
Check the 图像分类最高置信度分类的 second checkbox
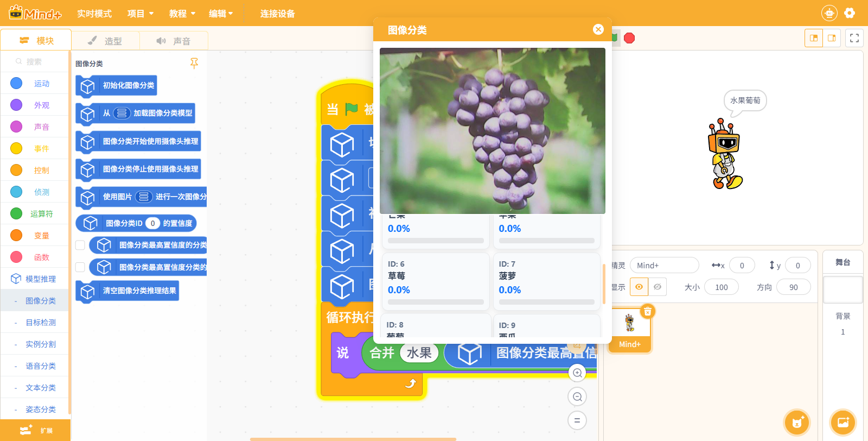pos(80,267)
